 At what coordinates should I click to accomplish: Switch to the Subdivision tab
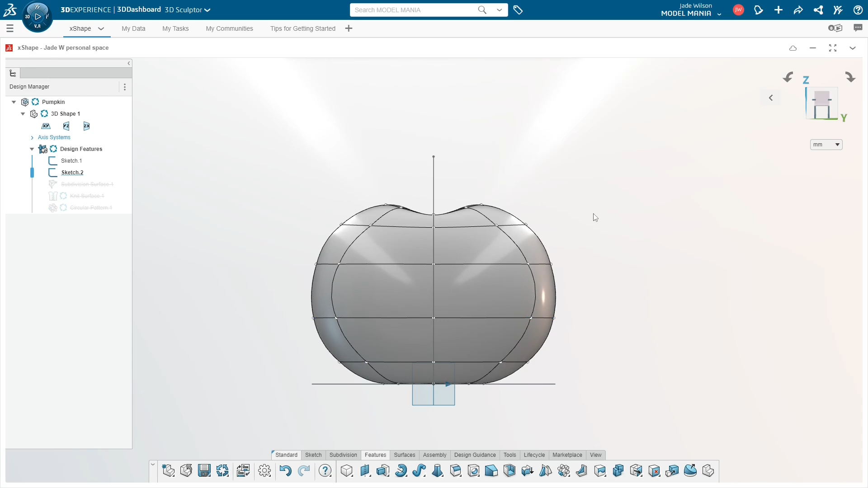pyautogui.click(x=343, y=455)
